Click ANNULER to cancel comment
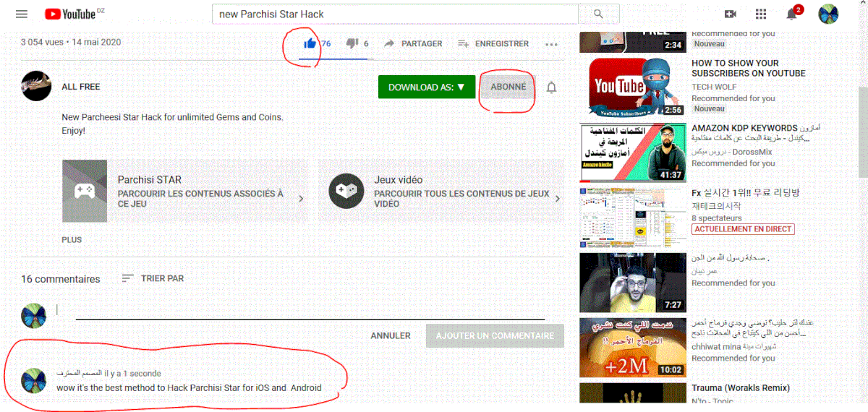Image resolution: width=868 pixels, height=412 pixels. (x=391, y=336)
